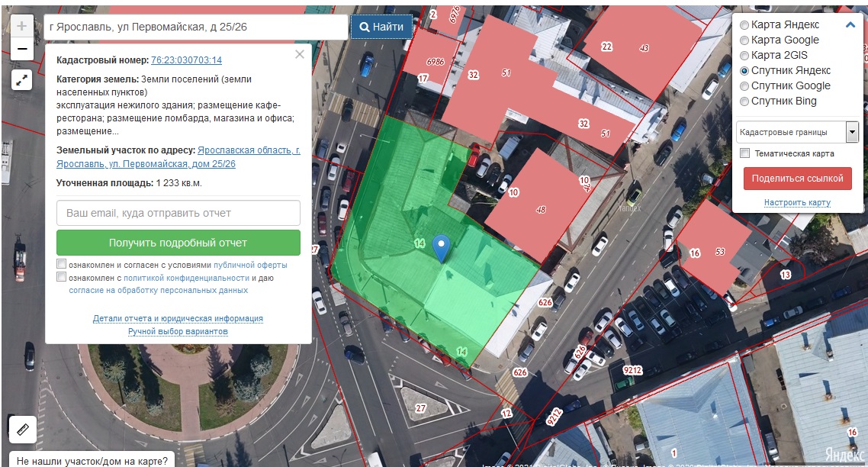Click the Поделиться ссылкой button

(797, 179)
